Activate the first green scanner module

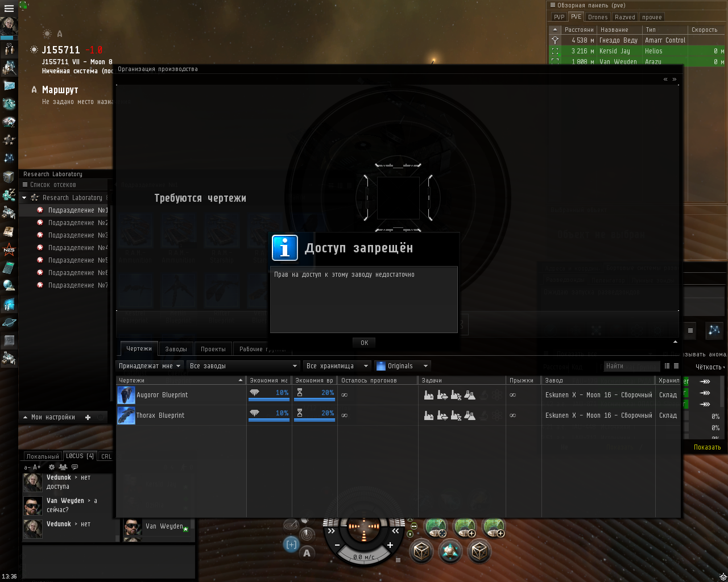pos(436,527)
